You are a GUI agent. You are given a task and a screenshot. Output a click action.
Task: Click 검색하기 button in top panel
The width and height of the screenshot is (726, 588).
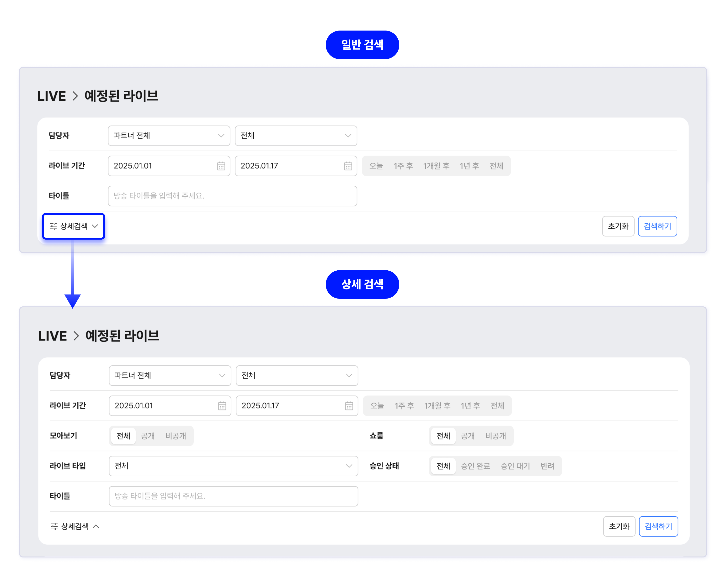click(x=657, y=226)
